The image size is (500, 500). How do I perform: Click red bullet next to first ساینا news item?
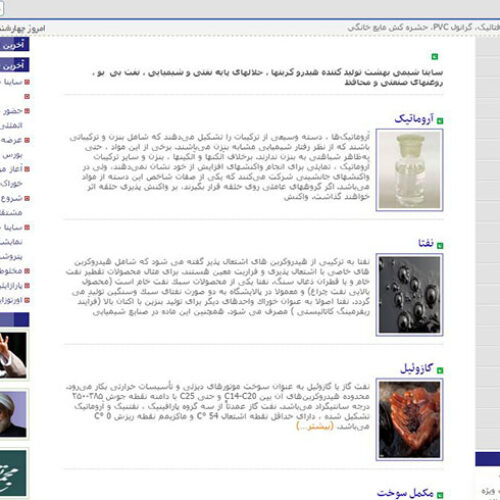tap(27, 82)
